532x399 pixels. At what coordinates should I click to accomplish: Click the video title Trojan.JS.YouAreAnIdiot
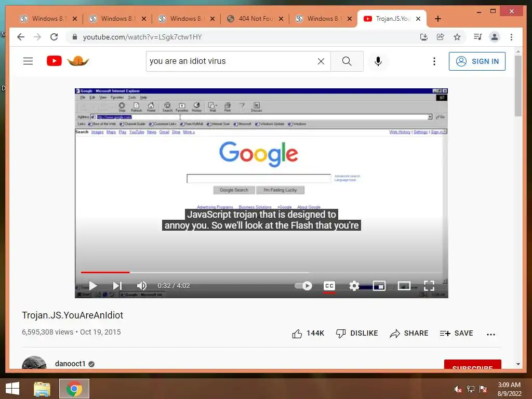coord(72,315)
